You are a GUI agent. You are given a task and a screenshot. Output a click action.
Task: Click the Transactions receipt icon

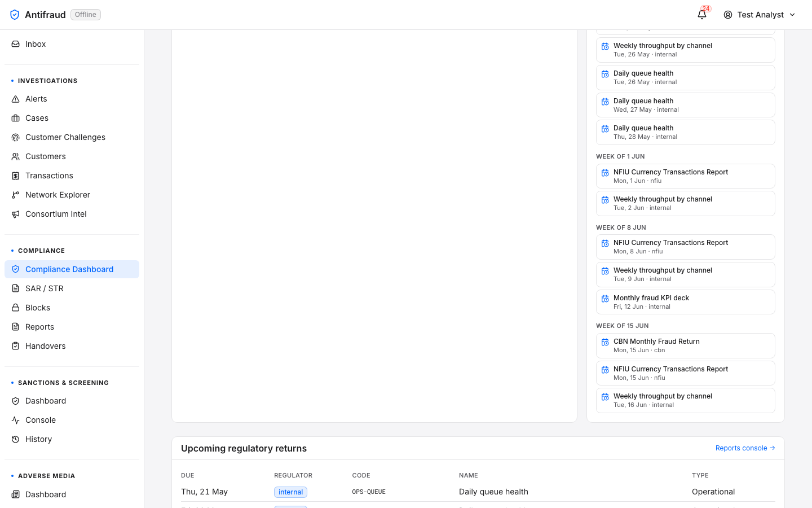pyautogui.click(x=16, y=176)
